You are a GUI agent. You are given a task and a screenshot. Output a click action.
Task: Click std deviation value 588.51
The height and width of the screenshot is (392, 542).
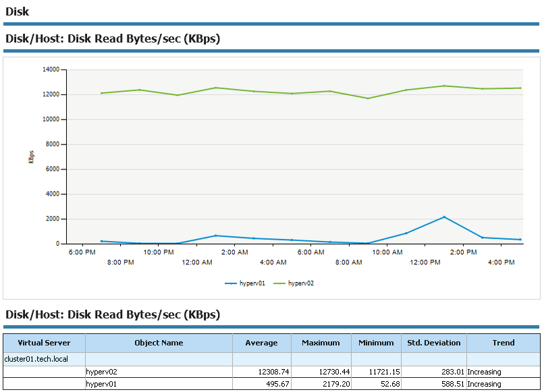[453, 384]
